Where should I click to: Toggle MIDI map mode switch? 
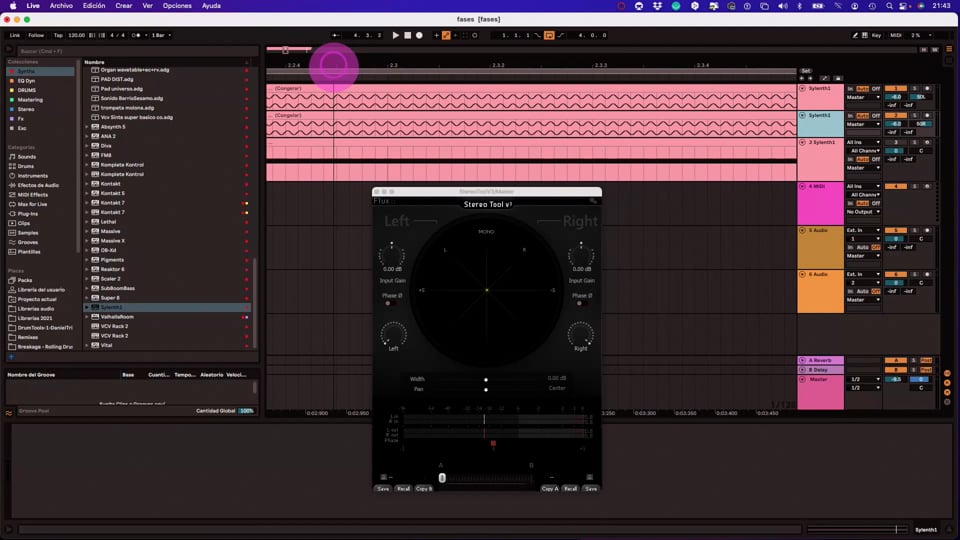(896, 36)
